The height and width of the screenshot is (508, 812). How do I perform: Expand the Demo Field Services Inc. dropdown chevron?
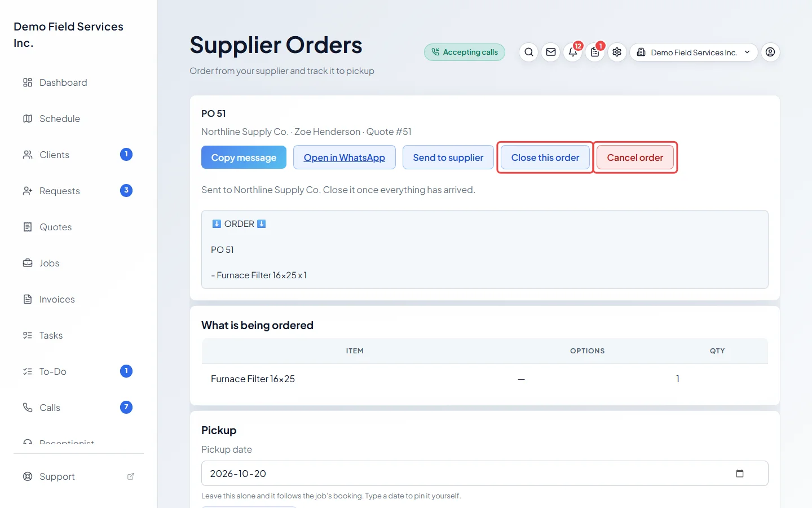tap(747, 52)
